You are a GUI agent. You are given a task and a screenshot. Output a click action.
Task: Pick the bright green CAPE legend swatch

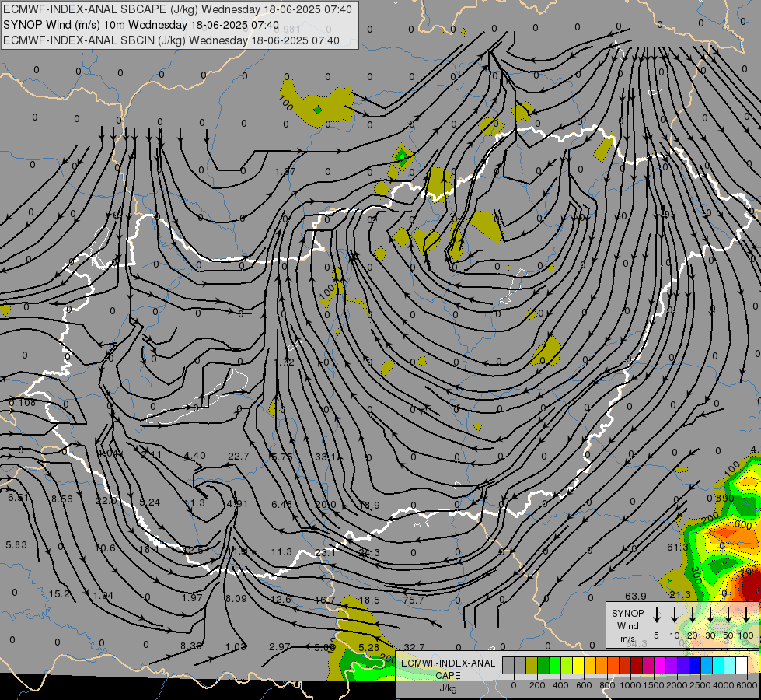(x=555, y=666)
